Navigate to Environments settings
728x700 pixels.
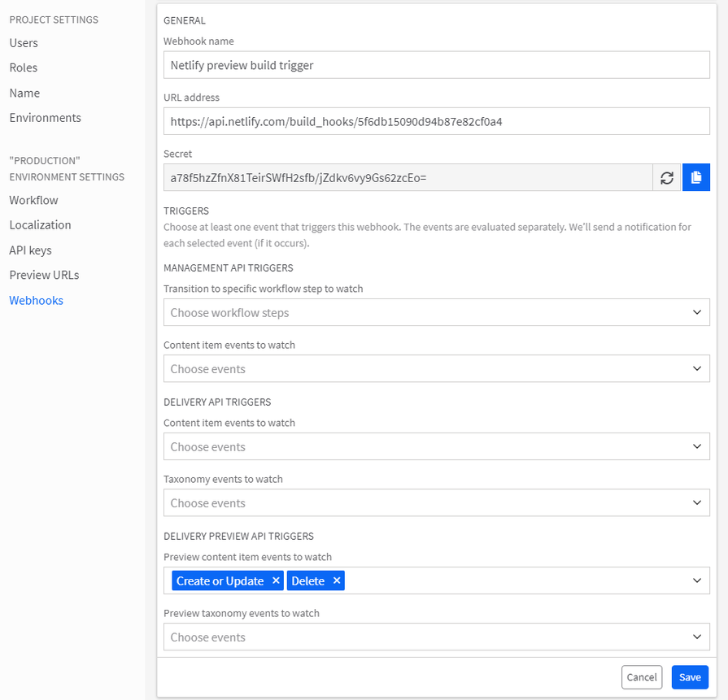tap(46, 118)
